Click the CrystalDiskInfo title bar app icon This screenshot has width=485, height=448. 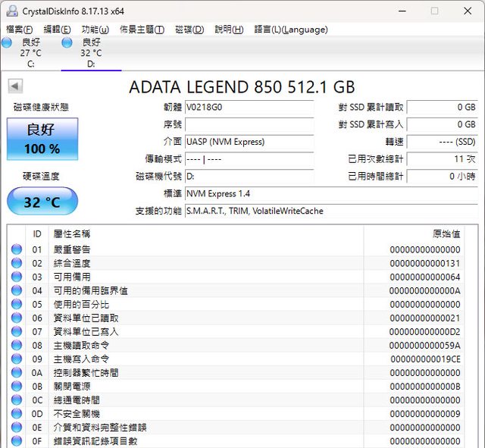pos(11,11)
